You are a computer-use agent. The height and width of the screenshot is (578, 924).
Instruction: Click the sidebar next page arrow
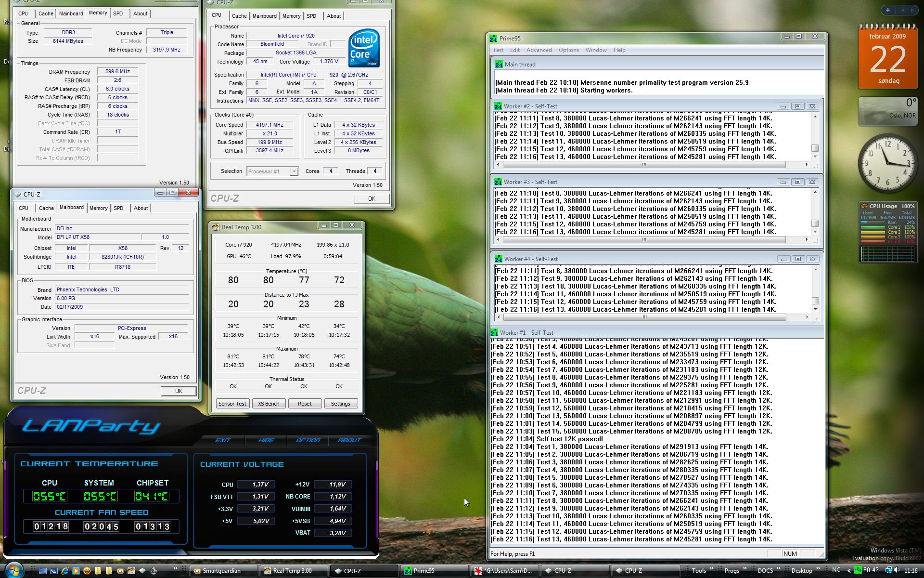coord(912,10)
